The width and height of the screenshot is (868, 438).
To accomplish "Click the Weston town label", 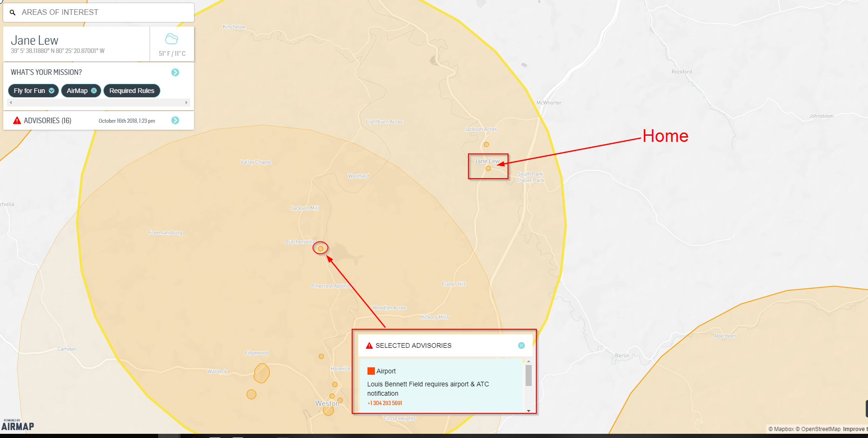I will pyautogui.click(x=327, y=404).
